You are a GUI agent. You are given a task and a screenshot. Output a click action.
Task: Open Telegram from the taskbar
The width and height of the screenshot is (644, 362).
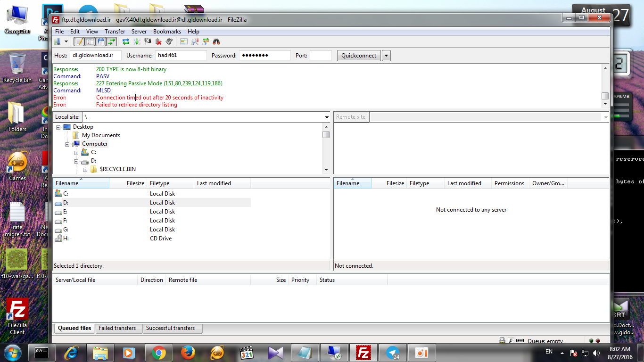tap(392, 353)
